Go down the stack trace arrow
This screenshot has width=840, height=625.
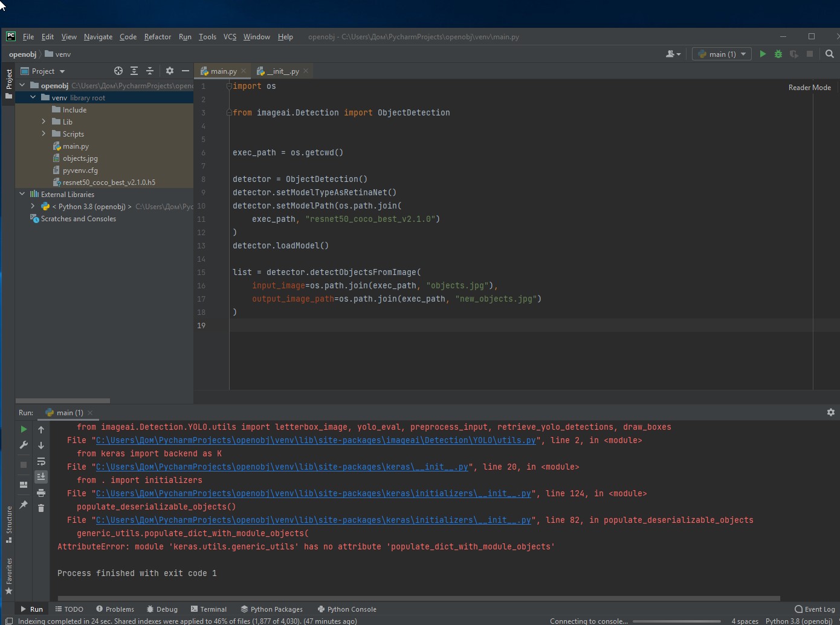pyautogui.click(x=41, y=445)
